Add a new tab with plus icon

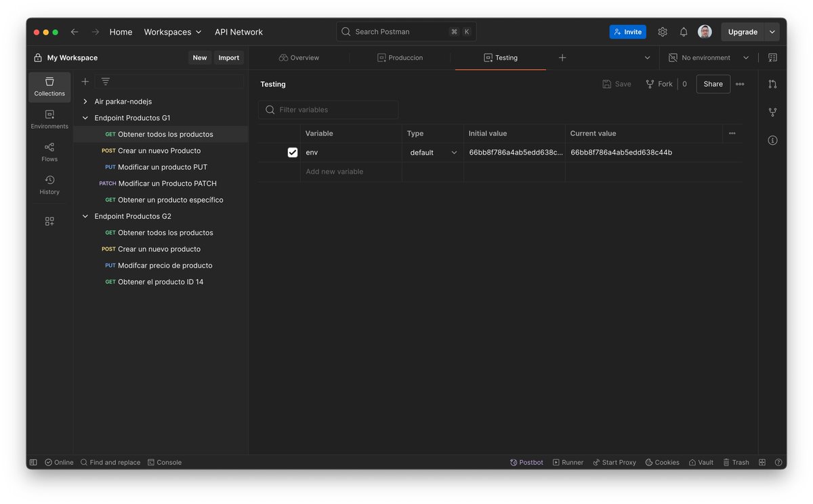(562, 58)
